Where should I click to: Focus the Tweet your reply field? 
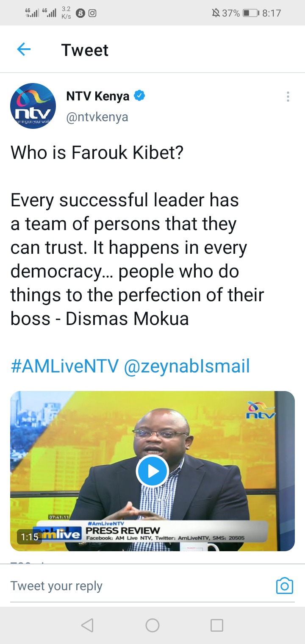coord(140,586)
